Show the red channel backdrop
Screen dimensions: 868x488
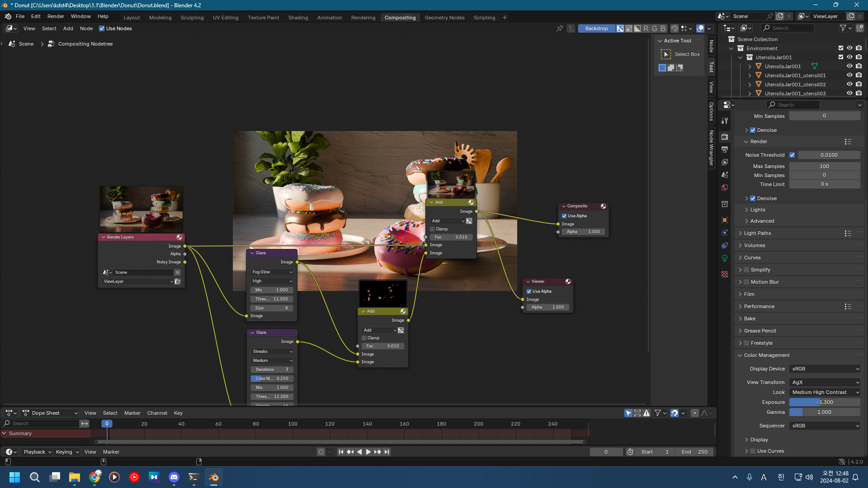pyautogui.click(x=646, y=28)
